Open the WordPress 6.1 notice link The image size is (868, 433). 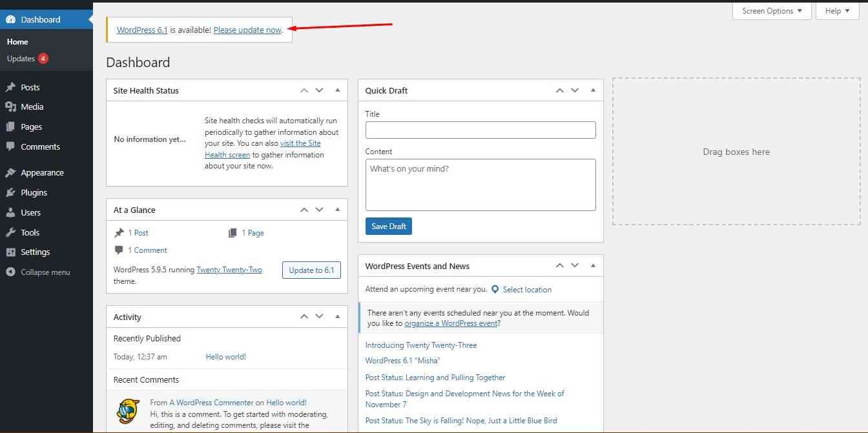(x=142, y=30)
